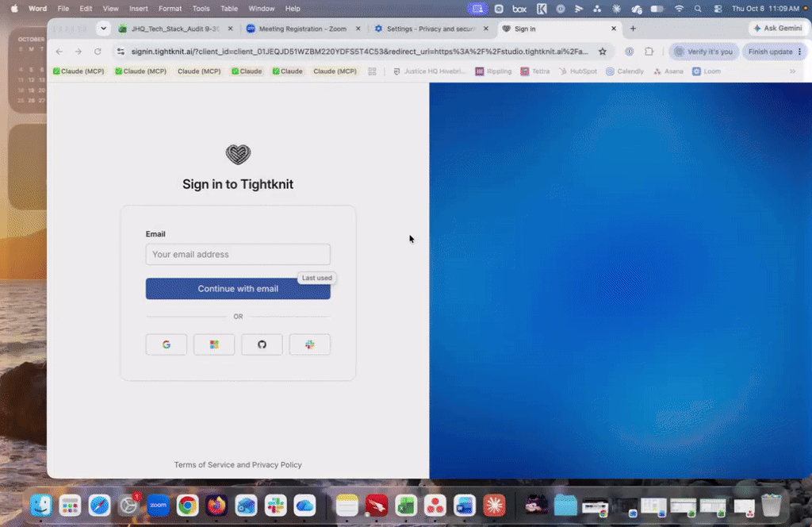Open the bookmark tab groups grid icon

[x=372, y=71]
